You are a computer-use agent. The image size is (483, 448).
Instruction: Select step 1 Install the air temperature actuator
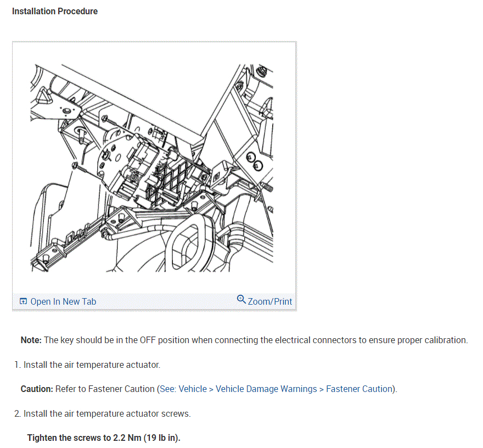click(87, 365)
